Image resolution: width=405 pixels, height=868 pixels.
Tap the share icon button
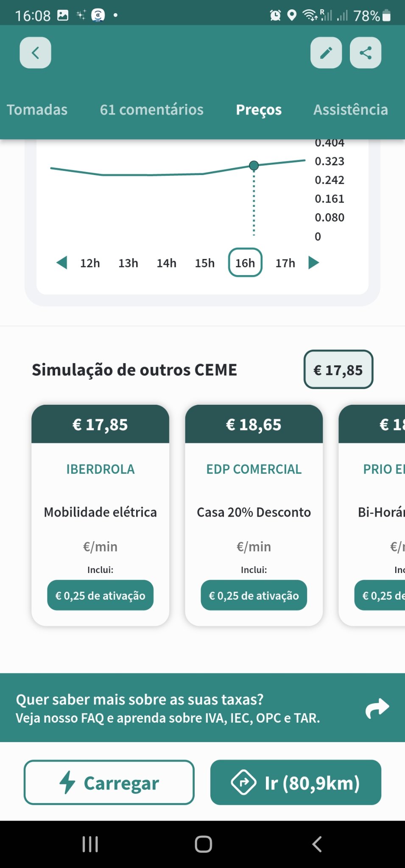point(365,53)
